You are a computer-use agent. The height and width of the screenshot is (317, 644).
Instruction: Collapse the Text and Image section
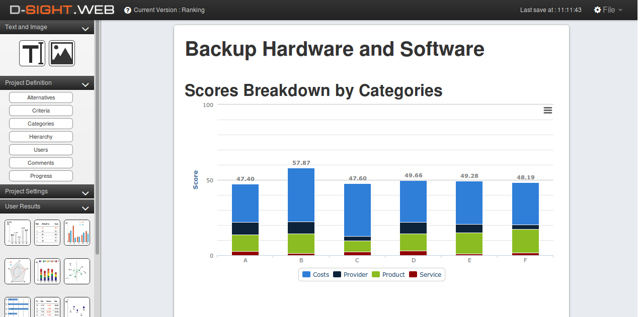[85, 29]
